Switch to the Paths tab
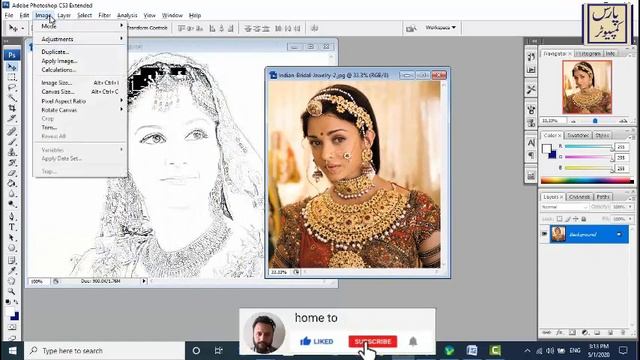The height and width of the screenshot is (360, 640). click(603, 197)
